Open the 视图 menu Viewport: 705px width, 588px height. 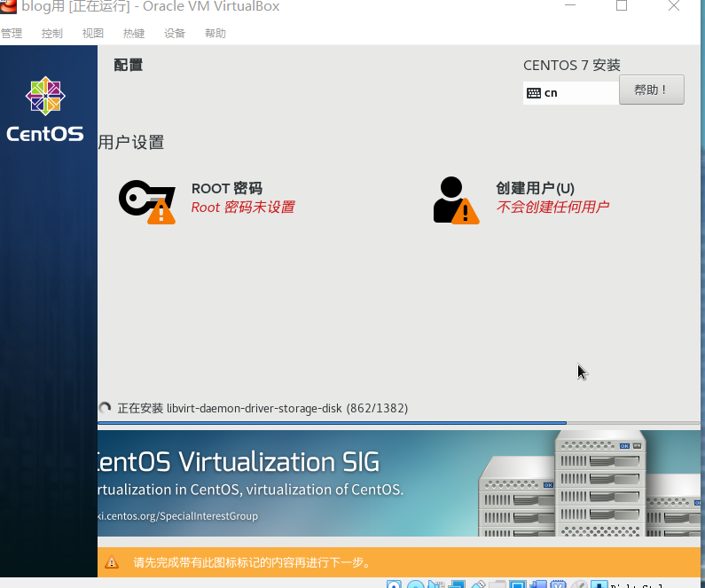[92, 34]
